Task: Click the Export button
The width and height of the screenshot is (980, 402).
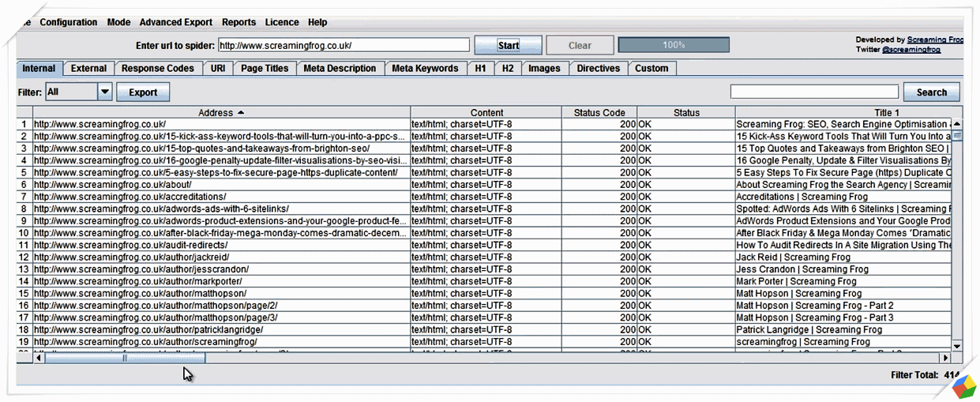Action: click(143, 92)
